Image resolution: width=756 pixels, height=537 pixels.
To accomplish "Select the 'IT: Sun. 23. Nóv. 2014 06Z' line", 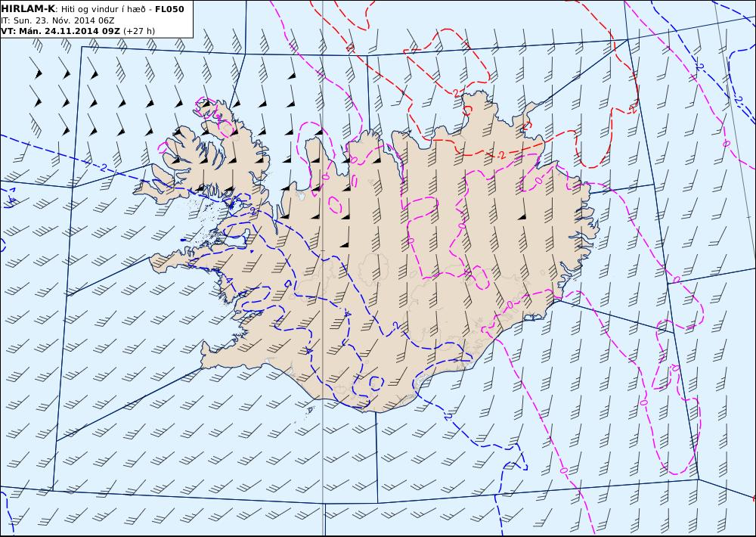I will click(57, 20).
